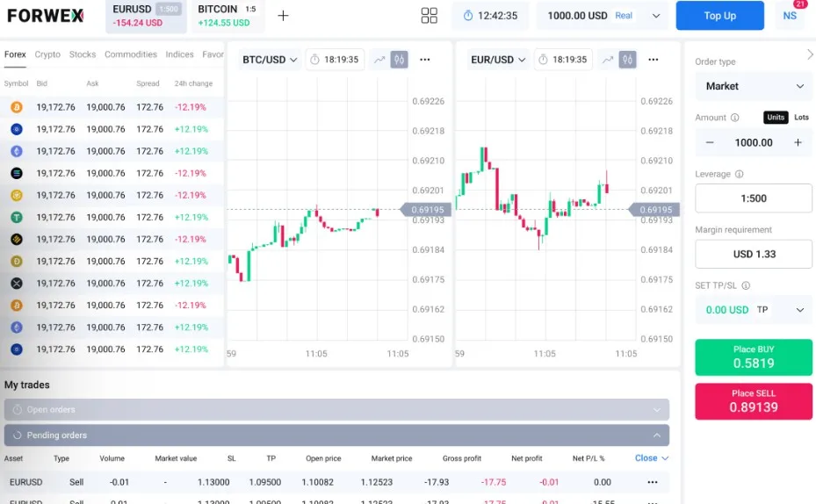Click the Amount info icon
Image resolution: width=816 pixels, height=504 pixels.
click(x=735, y=118)
